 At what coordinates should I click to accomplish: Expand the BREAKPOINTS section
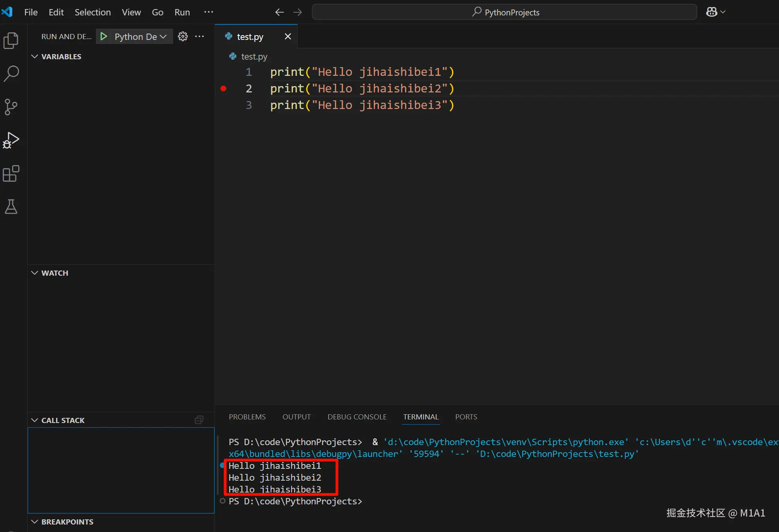point(67,522)
